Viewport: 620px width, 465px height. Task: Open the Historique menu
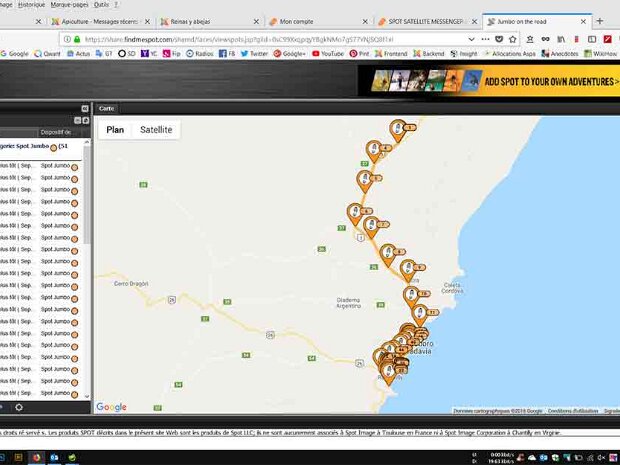point(31,5)
